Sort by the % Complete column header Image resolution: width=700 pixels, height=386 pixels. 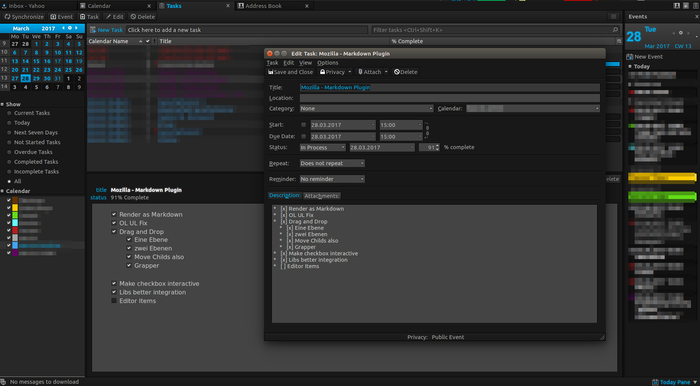tap(503, 41)
